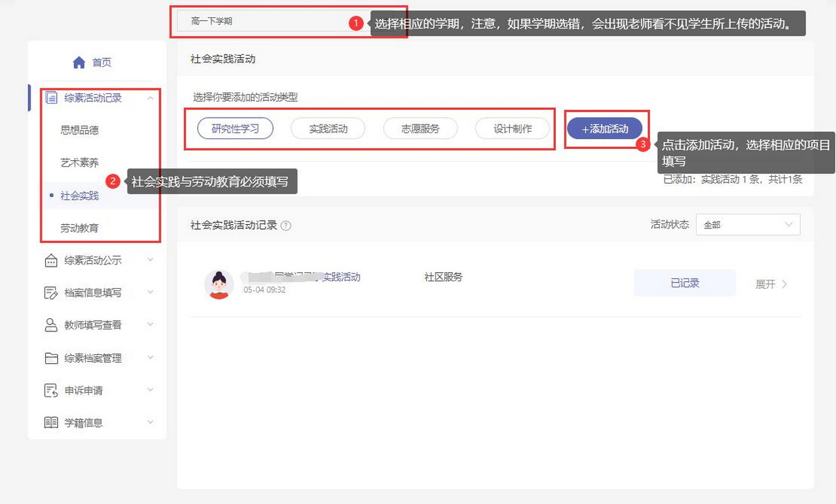Expand the 申诉申请 section chevron

(150, 390)
